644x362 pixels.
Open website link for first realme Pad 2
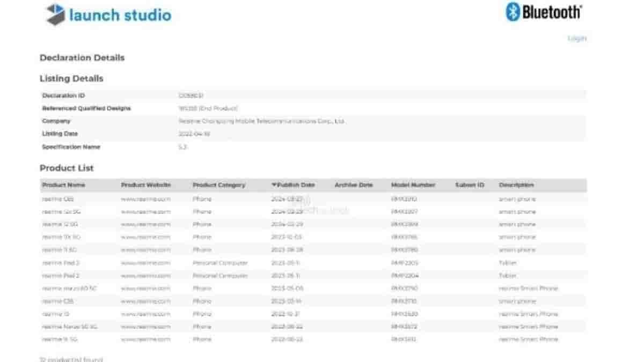[145, 263]
